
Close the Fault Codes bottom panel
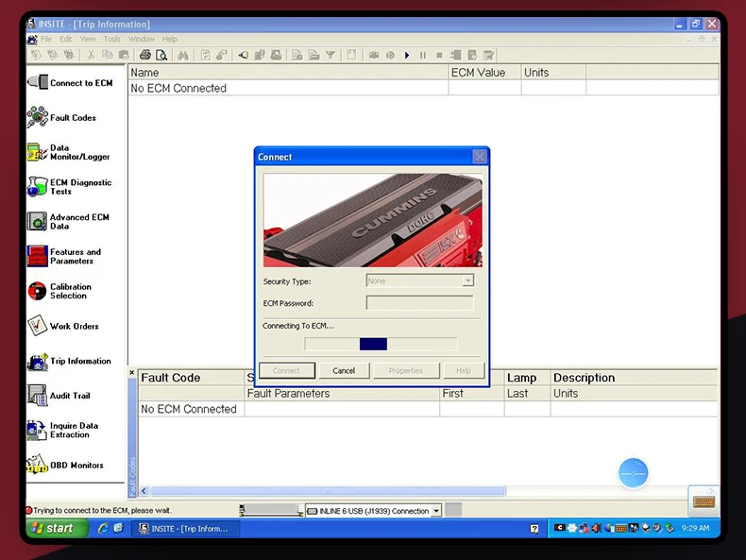coord(132,372)
